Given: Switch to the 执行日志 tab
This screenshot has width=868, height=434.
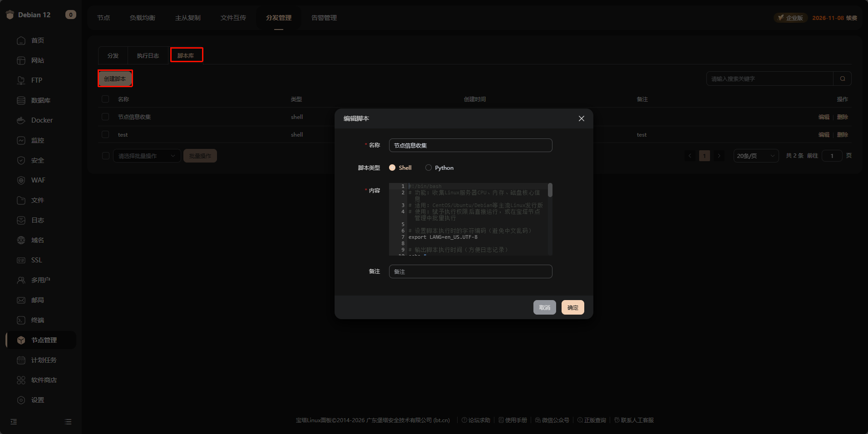Looking at the screenshot, I should pyautogui.click(x=148, y=55).
